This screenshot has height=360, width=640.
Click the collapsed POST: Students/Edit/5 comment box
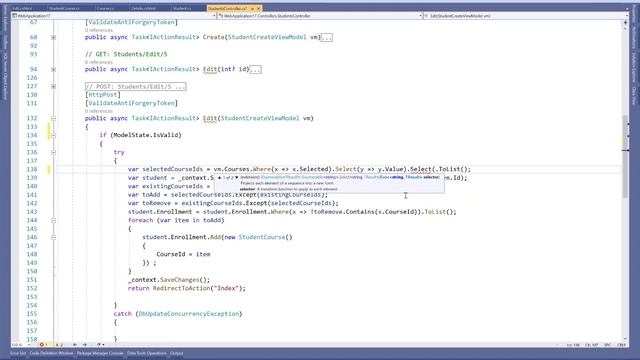pos(136,87)
